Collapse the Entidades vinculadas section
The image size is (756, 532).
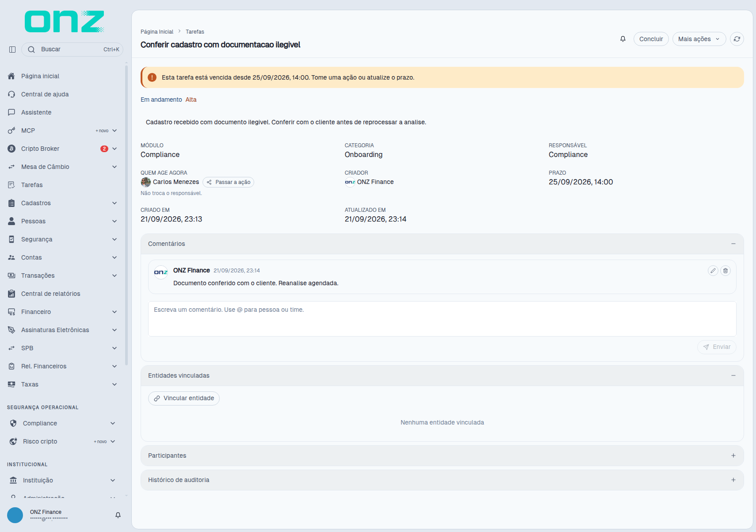click(733, 375)
